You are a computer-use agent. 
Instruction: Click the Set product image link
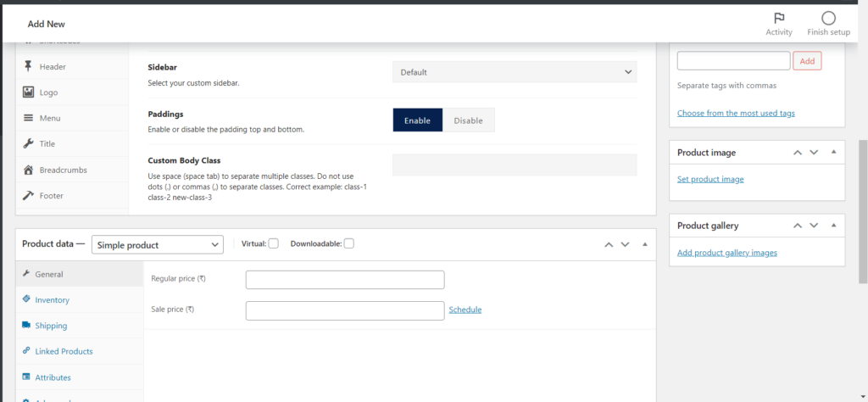pos(710,180)
